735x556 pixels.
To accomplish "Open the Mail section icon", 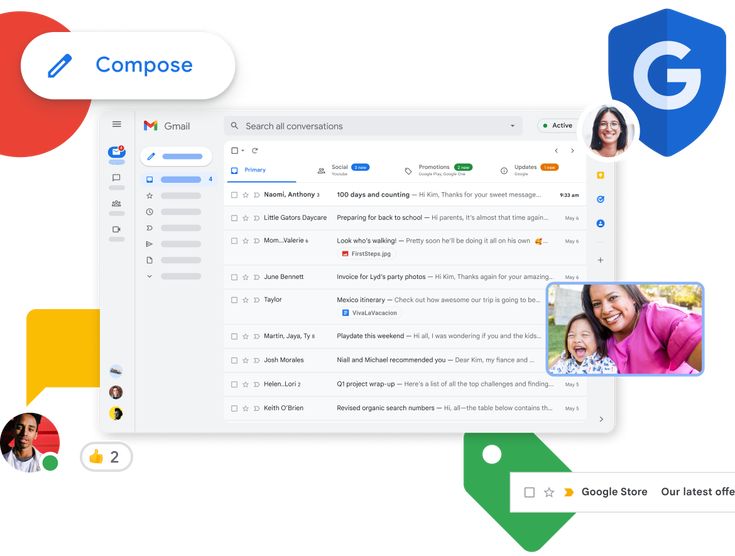I will 116,152.
